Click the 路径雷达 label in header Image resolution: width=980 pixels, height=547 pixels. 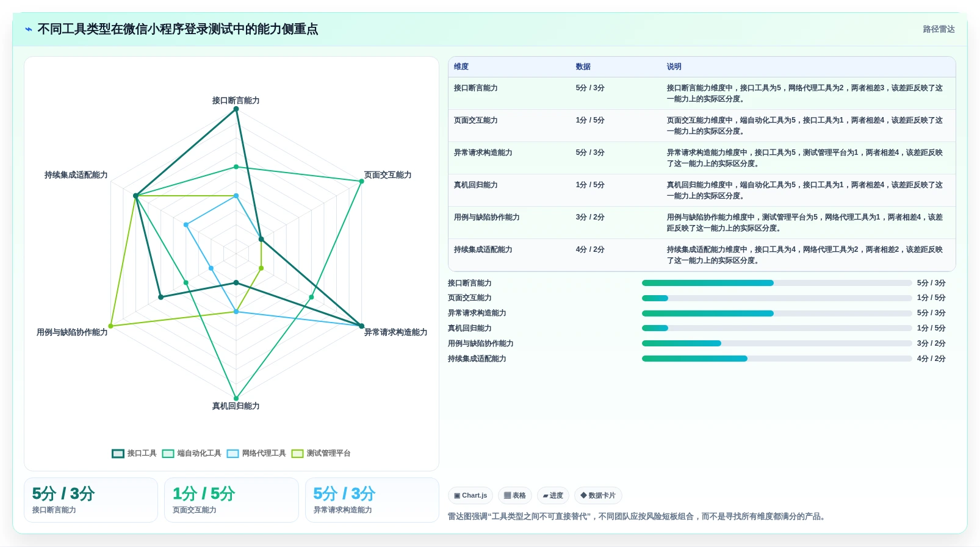939,29
